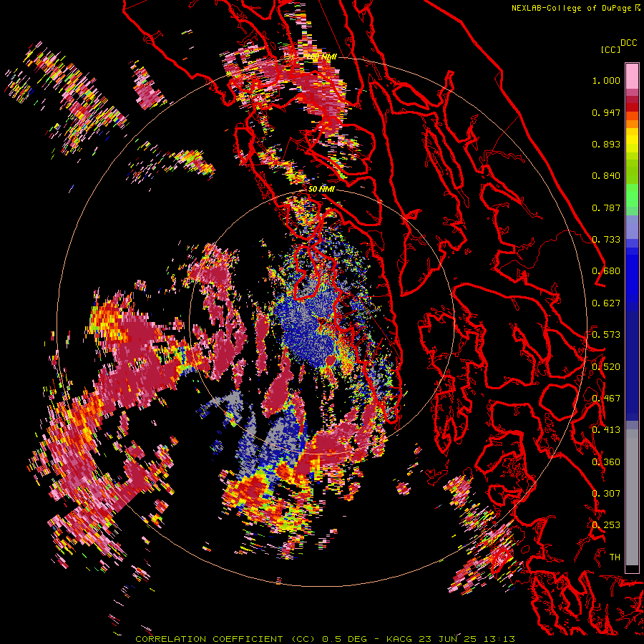Click the 0.627 legend value
This screenshot has width=644, height=644.
pos(606,303)
